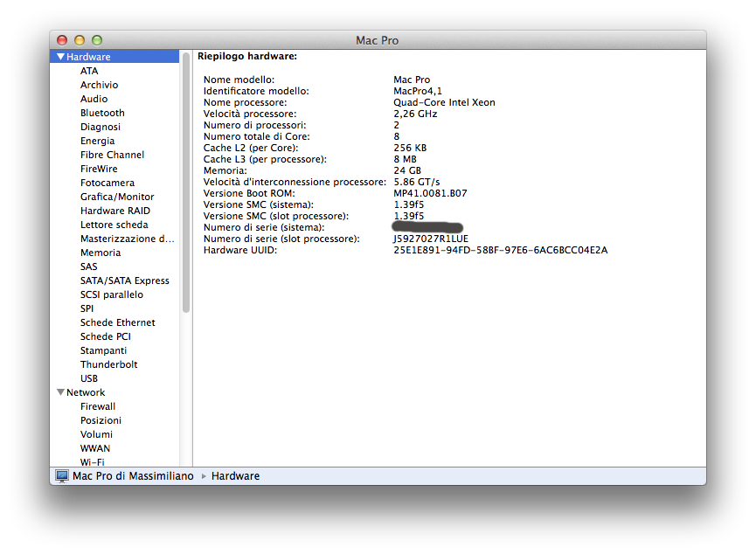Screen dimensions: 756x554
Task: Select Diagnosi entry
Action: click(x=101, y=127)
